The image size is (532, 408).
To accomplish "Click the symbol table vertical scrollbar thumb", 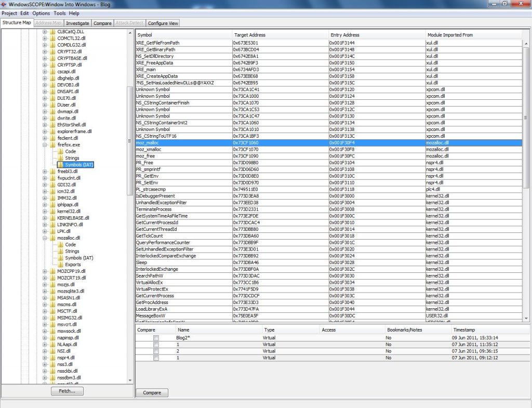I will (526, 117).
